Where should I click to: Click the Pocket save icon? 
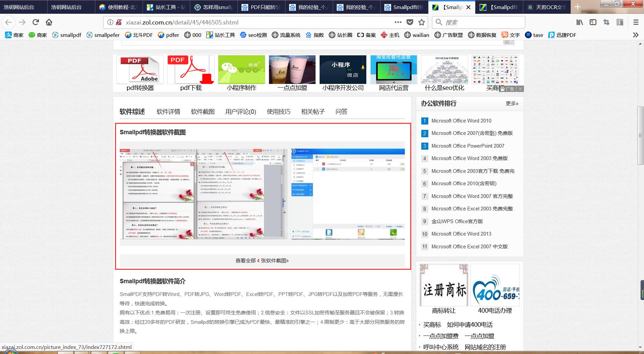click(410, 22)
